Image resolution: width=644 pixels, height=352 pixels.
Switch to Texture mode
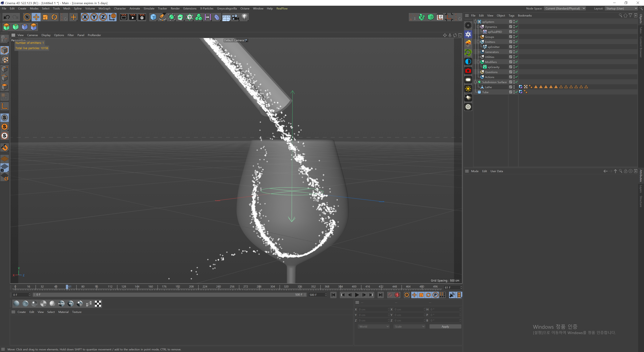point(5,60)
